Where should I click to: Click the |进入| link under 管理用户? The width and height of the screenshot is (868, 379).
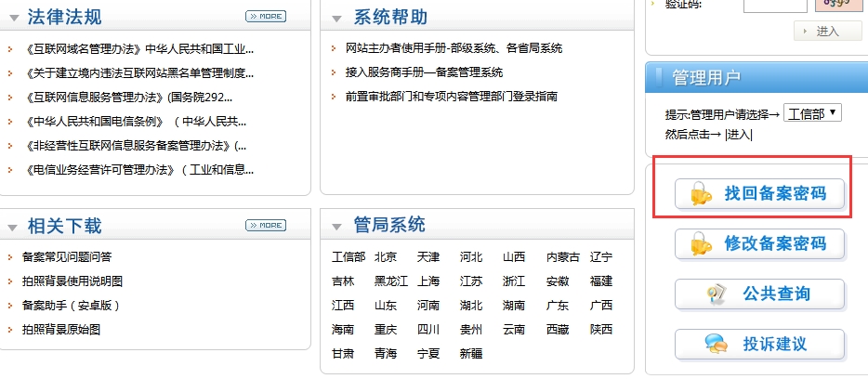tap(738, 134)
